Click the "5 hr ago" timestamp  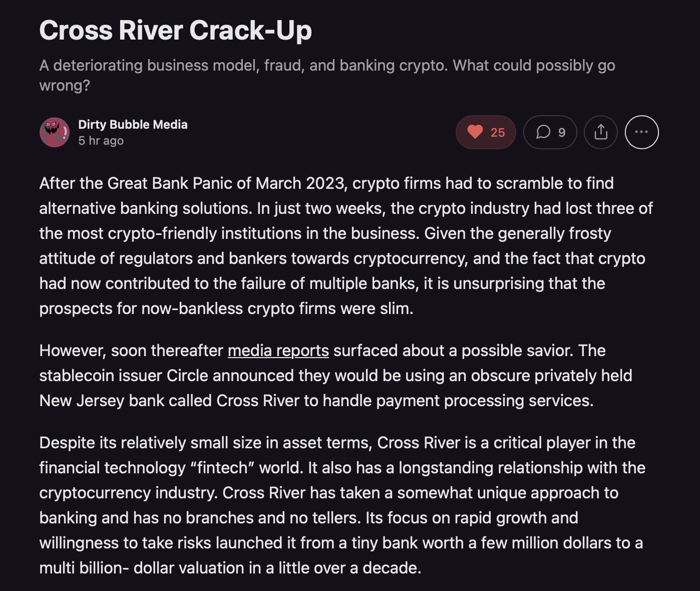tap(101, 141)
